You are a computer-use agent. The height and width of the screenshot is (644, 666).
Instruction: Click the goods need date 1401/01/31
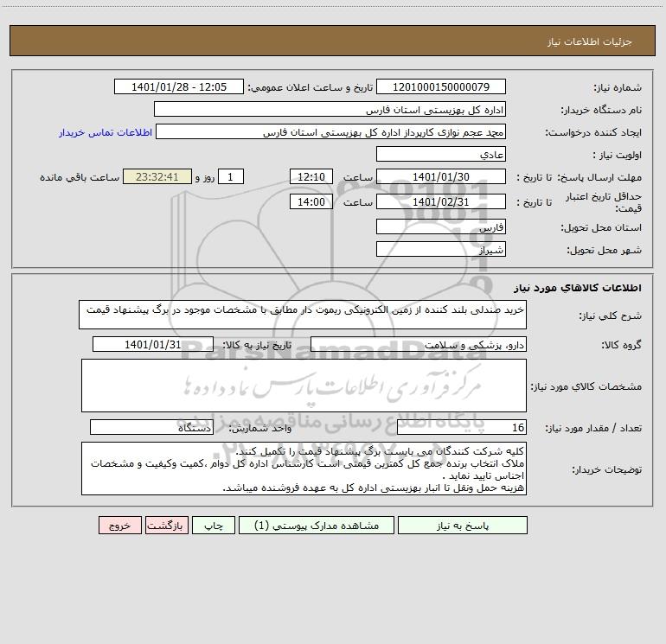click(x=153, y=344)
